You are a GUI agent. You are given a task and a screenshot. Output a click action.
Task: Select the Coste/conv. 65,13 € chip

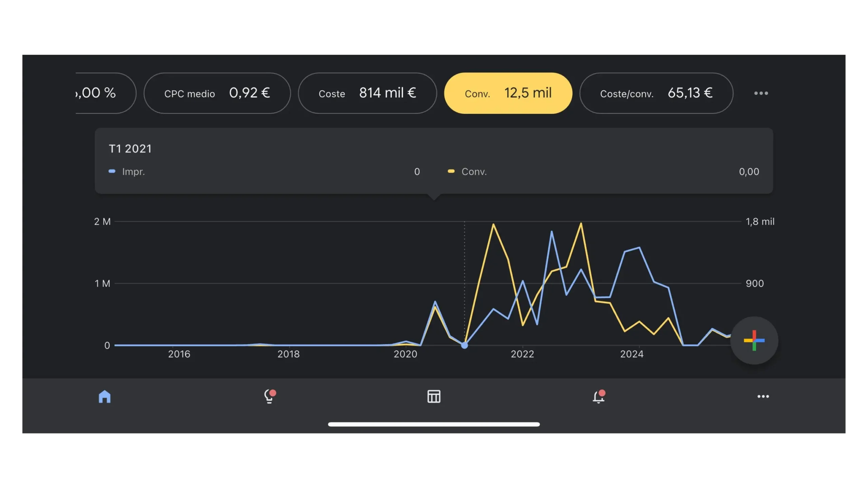pyautogui.click(x=656, y=93)
